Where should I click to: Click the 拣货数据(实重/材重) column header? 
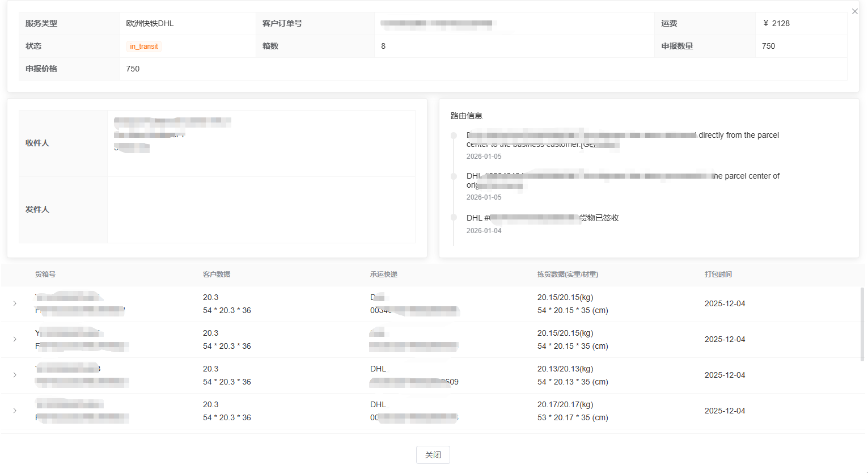click(x=568, y=274)
